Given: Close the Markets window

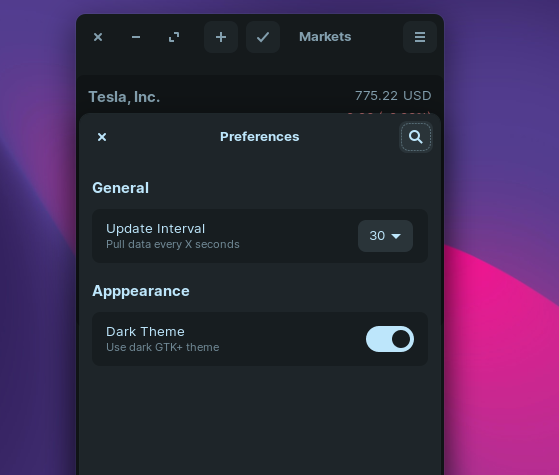Looking at the screenshot, I should [98, 37].
